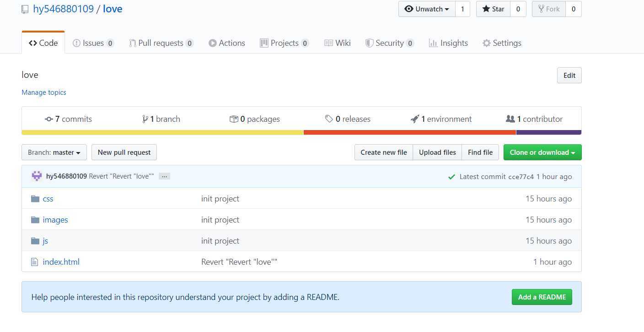Open the Clone or download dropdown

click(x=542, y=152)
